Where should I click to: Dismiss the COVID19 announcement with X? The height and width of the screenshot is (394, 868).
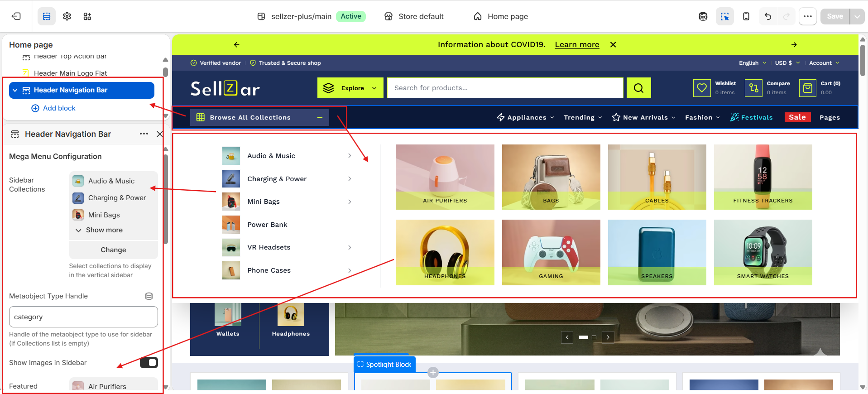(x=613, y=45)
